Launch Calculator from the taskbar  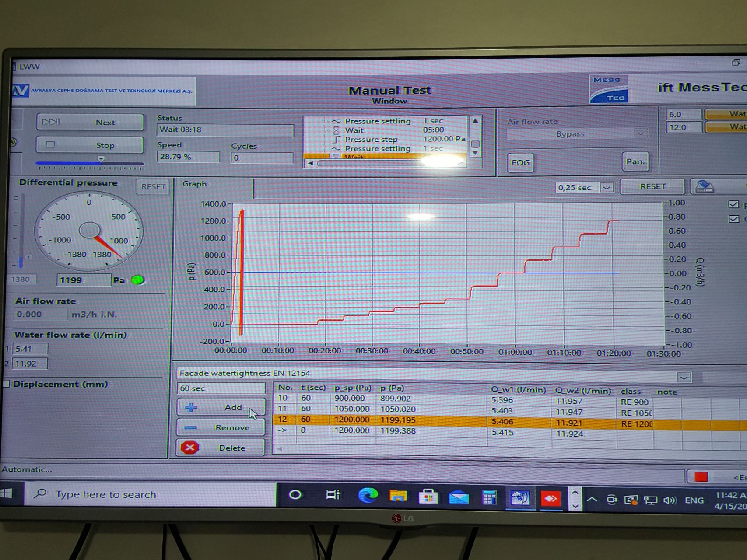pyautogui.click(x=489, y=497)
